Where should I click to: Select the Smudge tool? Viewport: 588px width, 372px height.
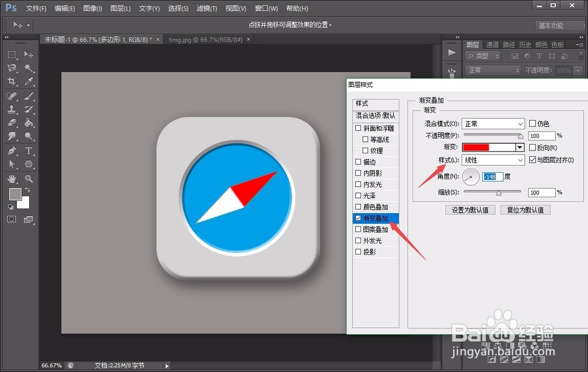[x=12, y=136]
